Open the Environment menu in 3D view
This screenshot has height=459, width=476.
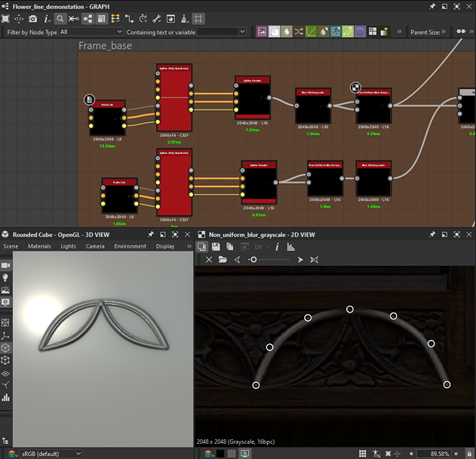coord(130,246)
